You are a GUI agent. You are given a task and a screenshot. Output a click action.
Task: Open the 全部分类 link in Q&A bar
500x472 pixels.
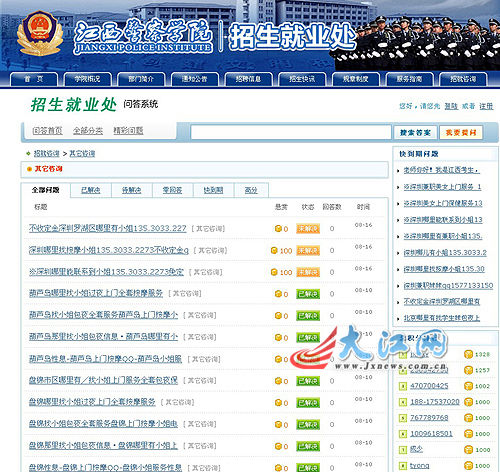pyautogui.click(x=88, y=131)
